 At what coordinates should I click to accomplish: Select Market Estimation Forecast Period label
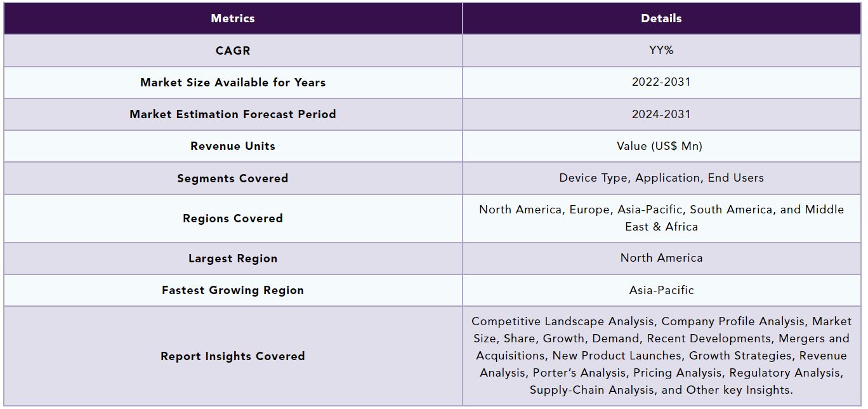[x=233, y=114]
